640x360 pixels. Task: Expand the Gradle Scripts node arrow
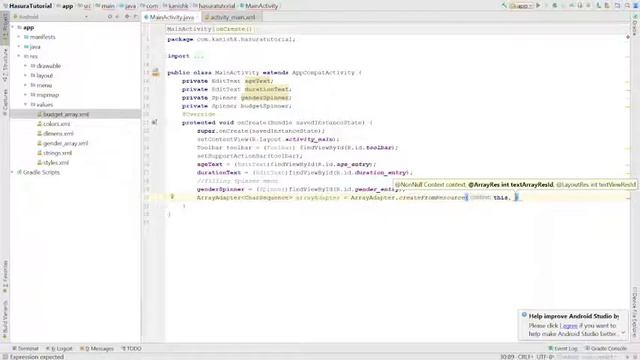pyautogui.click(x=12, y=172)
